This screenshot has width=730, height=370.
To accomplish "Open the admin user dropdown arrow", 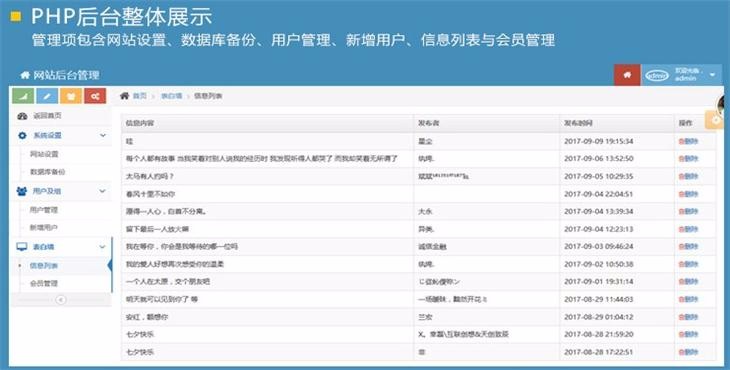I will [x=712, y=75].
